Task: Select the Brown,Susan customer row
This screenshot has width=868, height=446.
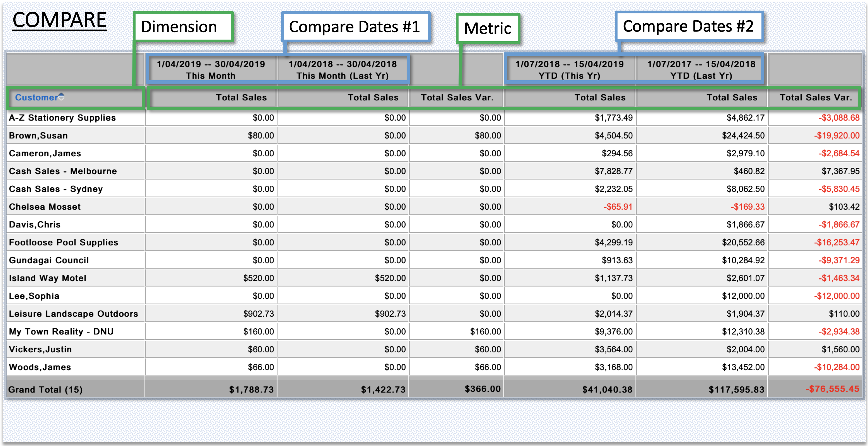Action: [x=434, y=135]
